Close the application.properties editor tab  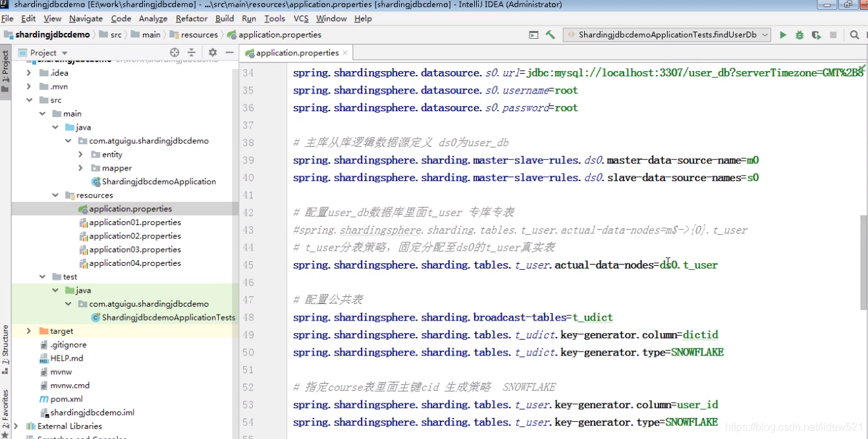(345, 53)
